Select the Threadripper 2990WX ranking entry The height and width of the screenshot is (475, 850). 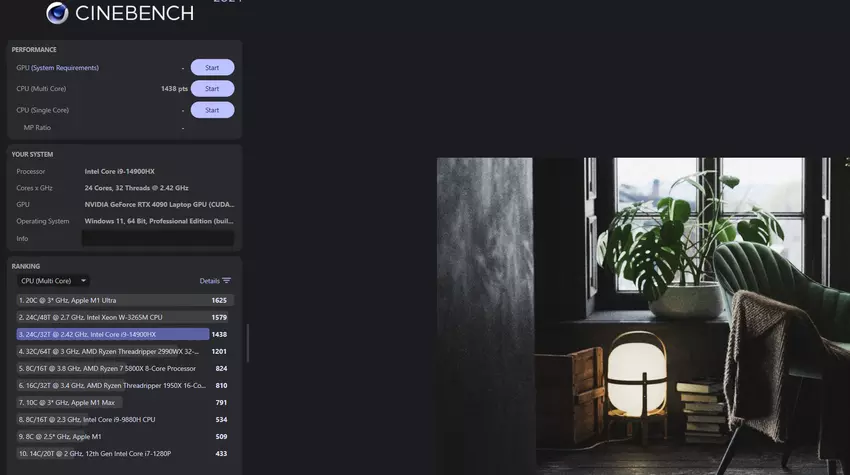click(x=112, y=351)
